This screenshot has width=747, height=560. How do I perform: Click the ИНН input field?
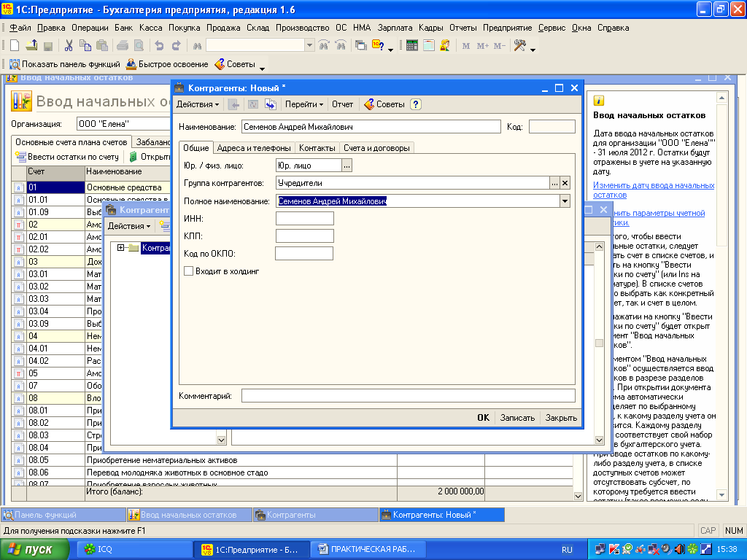[305, 219]
